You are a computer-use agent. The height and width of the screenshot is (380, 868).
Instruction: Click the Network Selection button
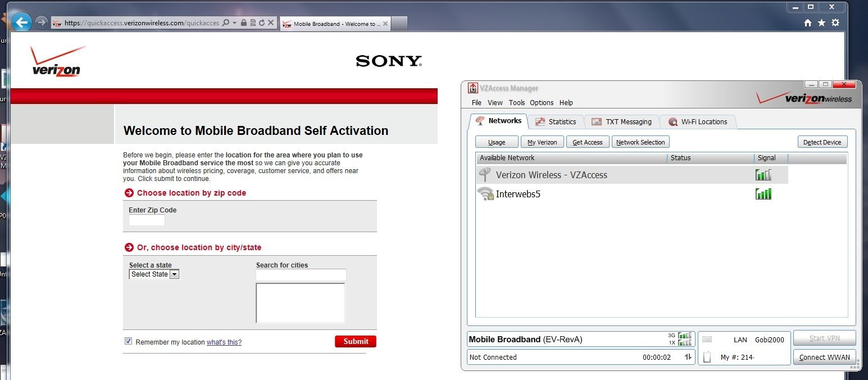pyautogui.click(x=640, y=142)
